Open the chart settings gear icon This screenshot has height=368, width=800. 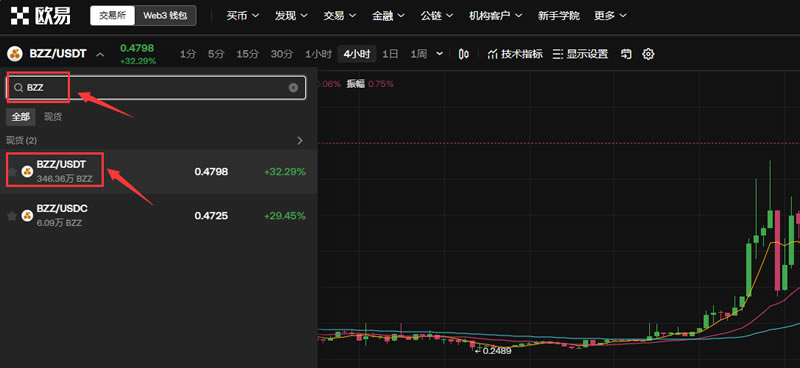tap(648, 54)
